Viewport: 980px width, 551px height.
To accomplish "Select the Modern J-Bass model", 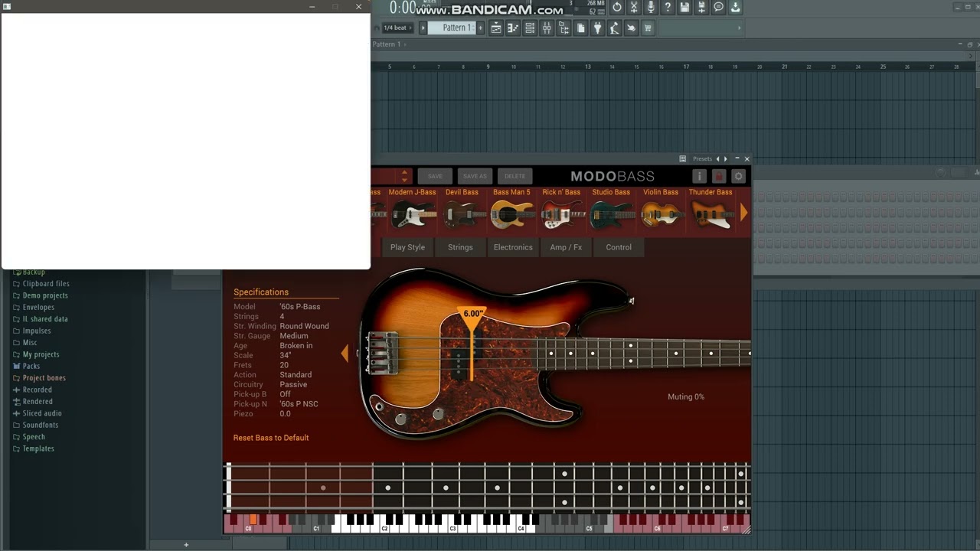I will (x=413, y=209).
